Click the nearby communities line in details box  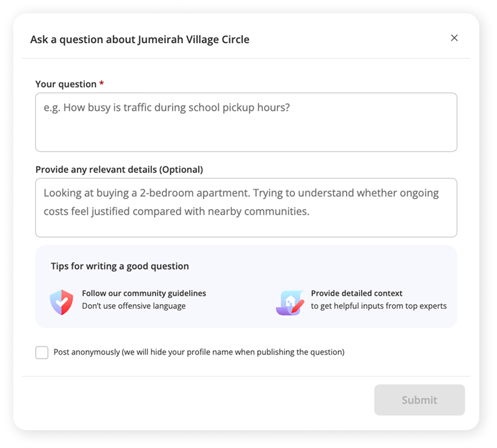176,211
